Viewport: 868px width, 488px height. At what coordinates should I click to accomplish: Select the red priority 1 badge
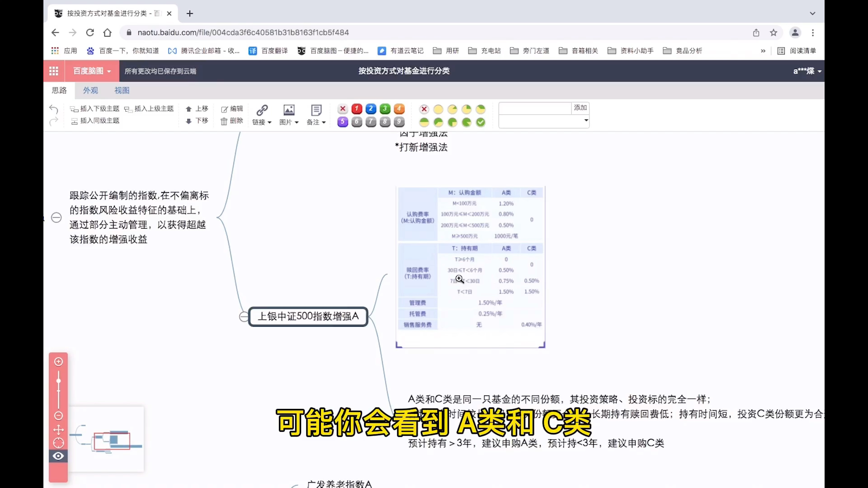tap(357, 109)
